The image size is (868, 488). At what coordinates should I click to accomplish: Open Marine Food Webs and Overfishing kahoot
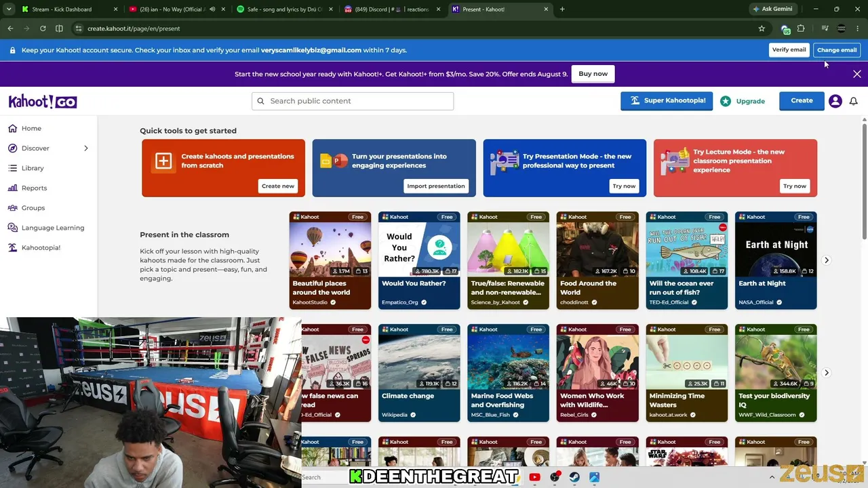(x=508, y=373)
